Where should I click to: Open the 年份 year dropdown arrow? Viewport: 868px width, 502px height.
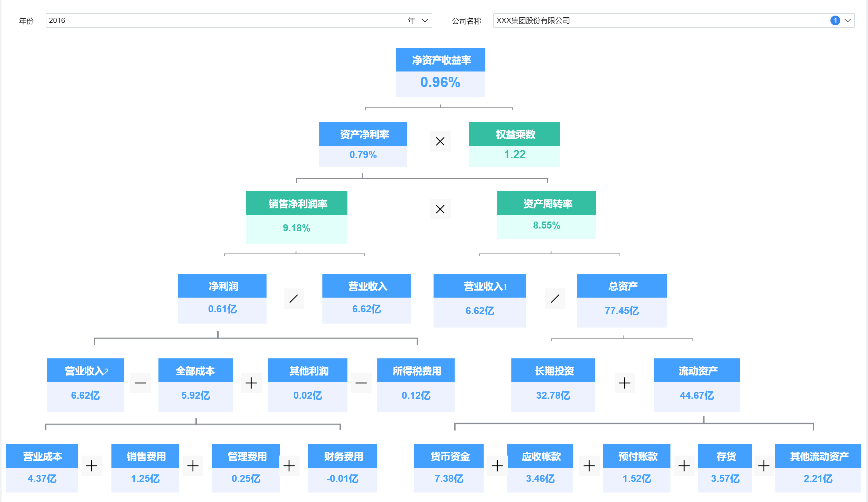point(425,20)
